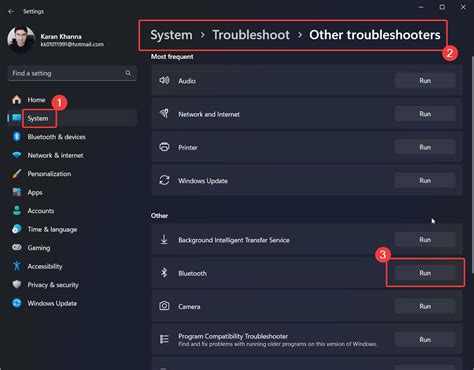Click the System monitor icon in sidebar
Screen dimensions: 474x370
click(x=17, y=118)
